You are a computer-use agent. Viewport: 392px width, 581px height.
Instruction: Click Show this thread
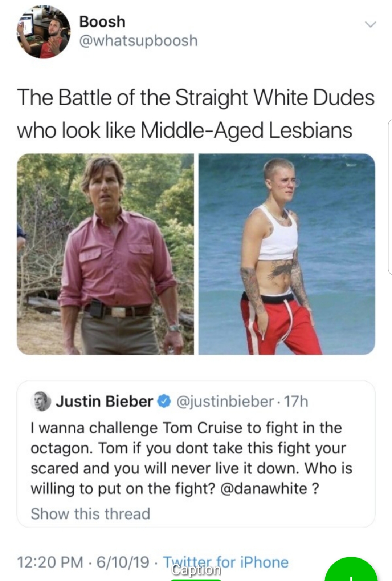click(x=90, y=514)
